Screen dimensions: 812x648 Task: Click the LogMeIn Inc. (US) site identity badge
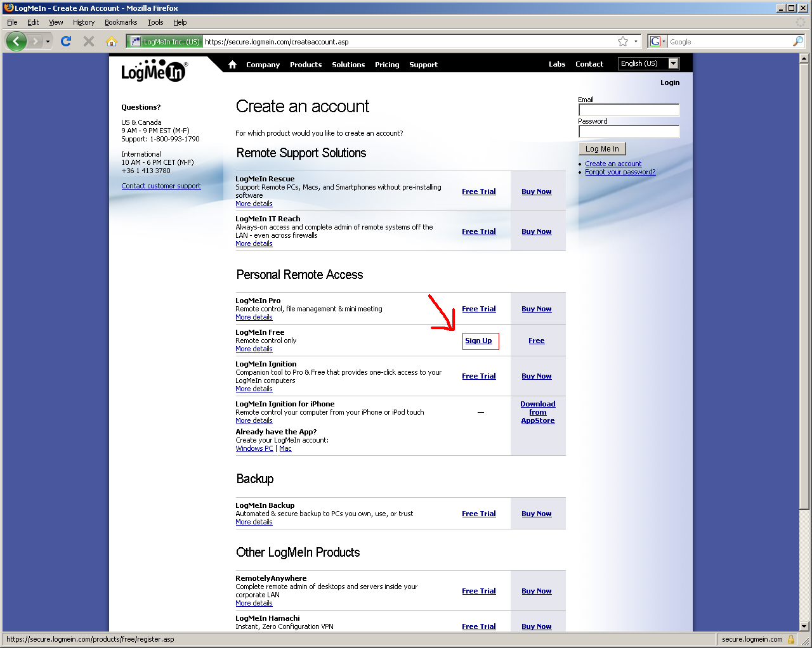click(x=165, y=42)
